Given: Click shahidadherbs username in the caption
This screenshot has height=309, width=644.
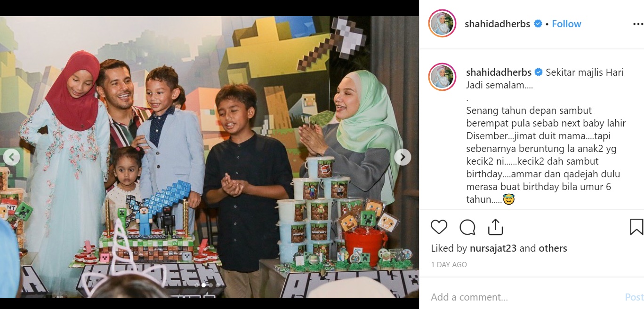Looking at the screenshot, I should [499, 72].
